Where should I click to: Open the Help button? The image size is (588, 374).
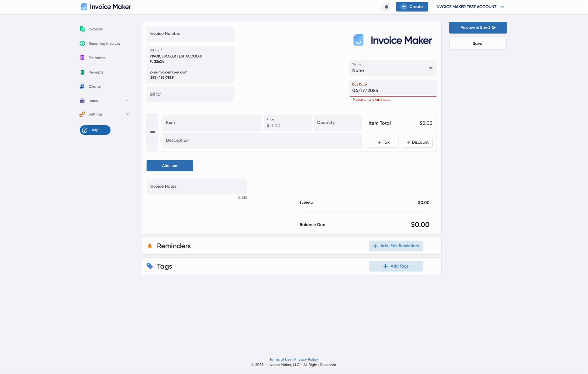coord(95,130)
